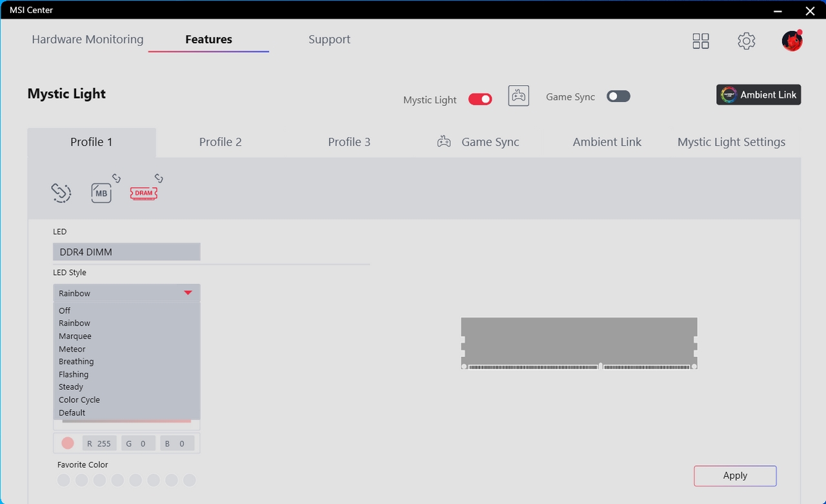Select the MB motherboard device icon
826x504 pixels.
click(101, 193)
